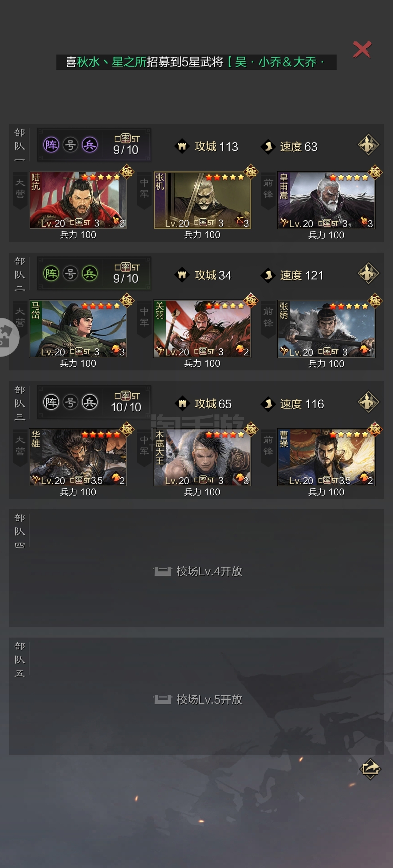Tap the purple 阵 formation icon

coord(51,145)
